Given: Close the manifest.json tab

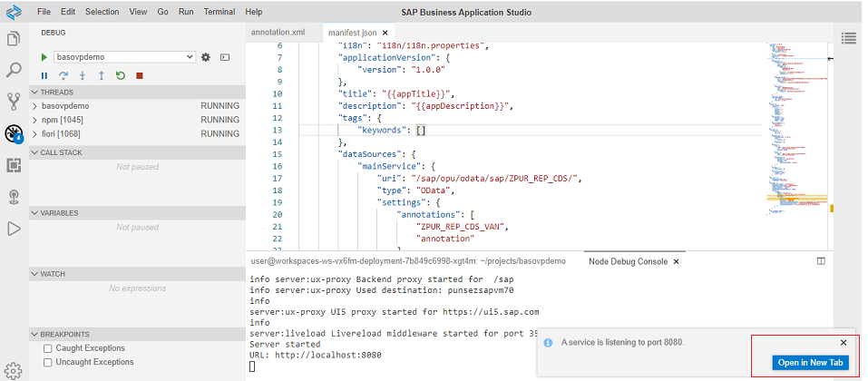Looking at the screenshot, I should click(385, 33).
